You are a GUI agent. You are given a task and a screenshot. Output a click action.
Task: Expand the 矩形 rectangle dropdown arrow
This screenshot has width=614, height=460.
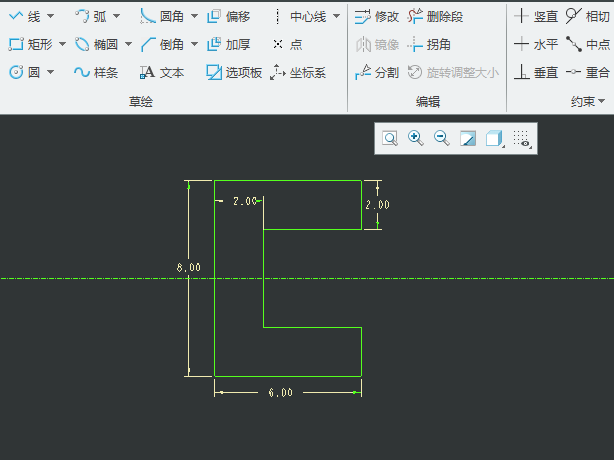tap(62, 44)
